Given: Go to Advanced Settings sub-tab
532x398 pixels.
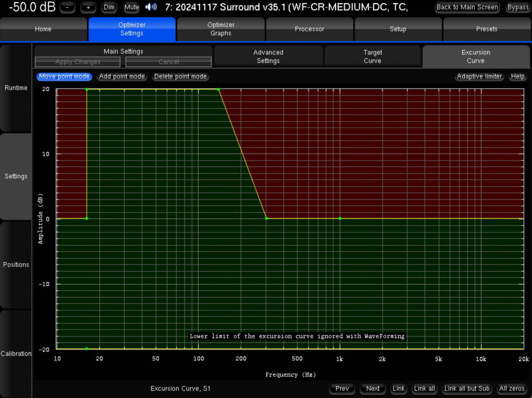Looking at the screenshot, I should (x=268, y=57).
